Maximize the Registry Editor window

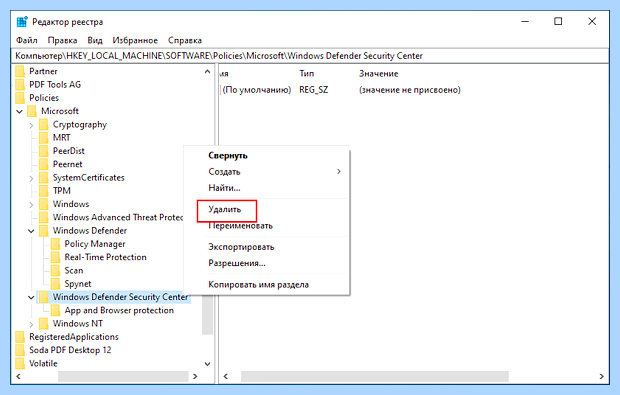tap(558, 21)
